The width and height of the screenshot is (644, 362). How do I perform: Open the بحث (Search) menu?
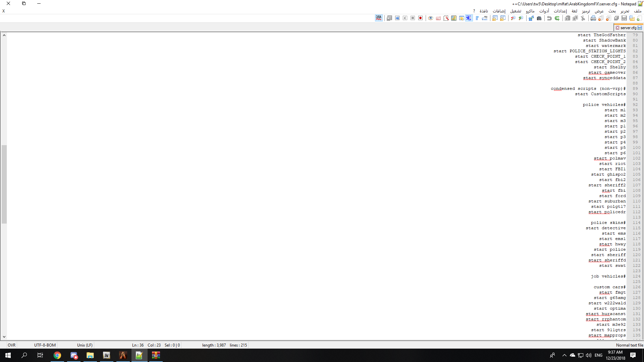coord(612,11)
